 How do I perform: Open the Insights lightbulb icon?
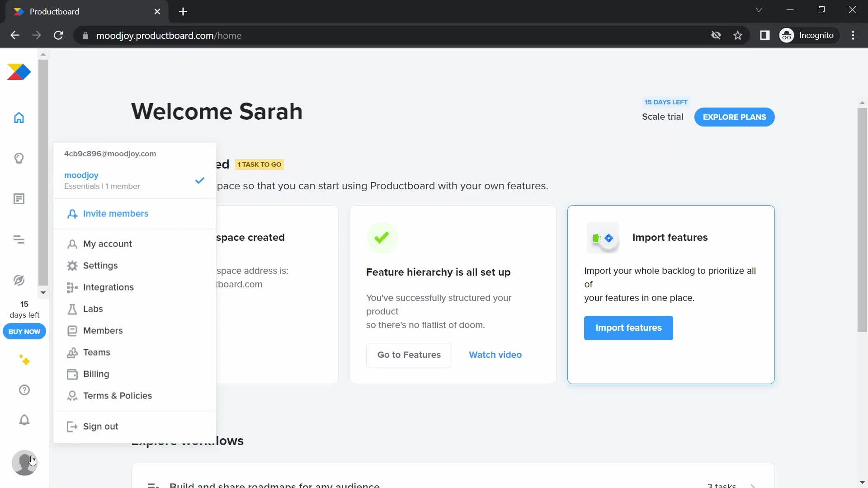tap(19, 158)
